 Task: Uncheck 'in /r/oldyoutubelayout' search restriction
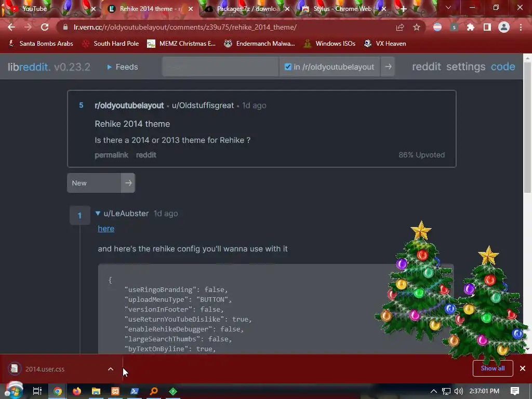pyautogui.click(x=288, y=67)
